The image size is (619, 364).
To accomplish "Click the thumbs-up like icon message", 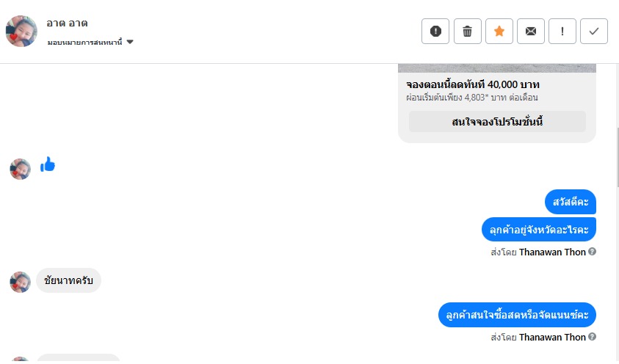I will click(48, 165).
